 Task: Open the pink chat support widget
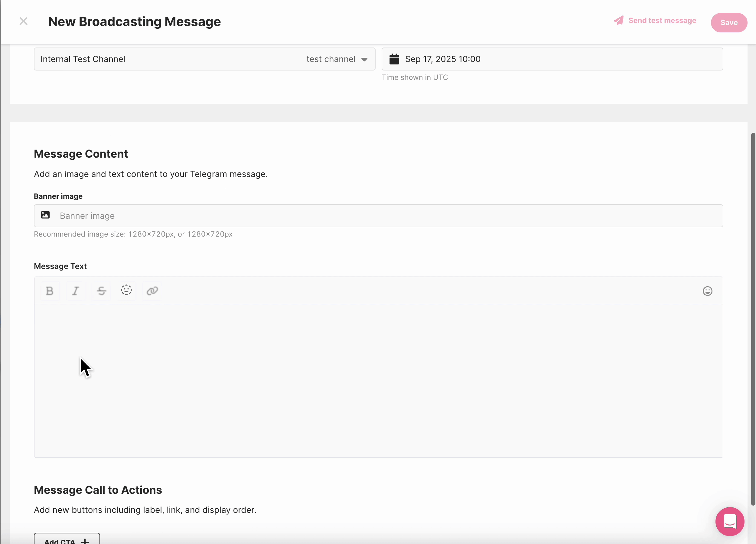(729, 521)
